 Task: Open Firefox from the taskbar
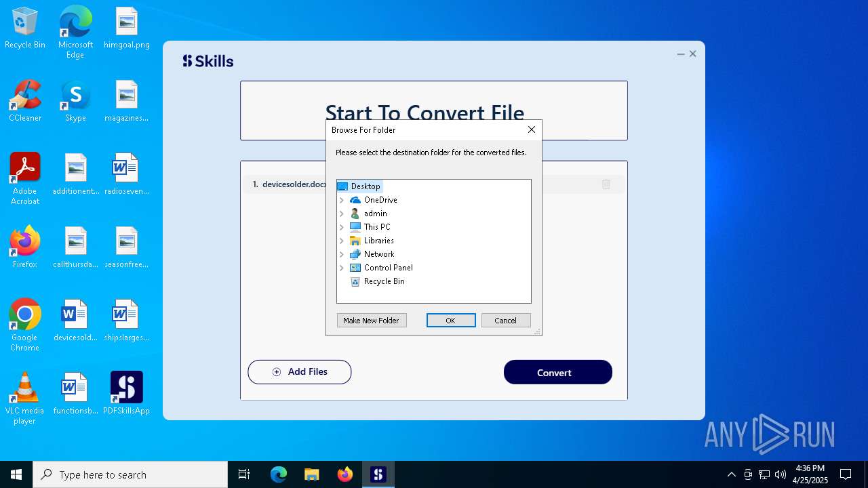click(345, 474)
